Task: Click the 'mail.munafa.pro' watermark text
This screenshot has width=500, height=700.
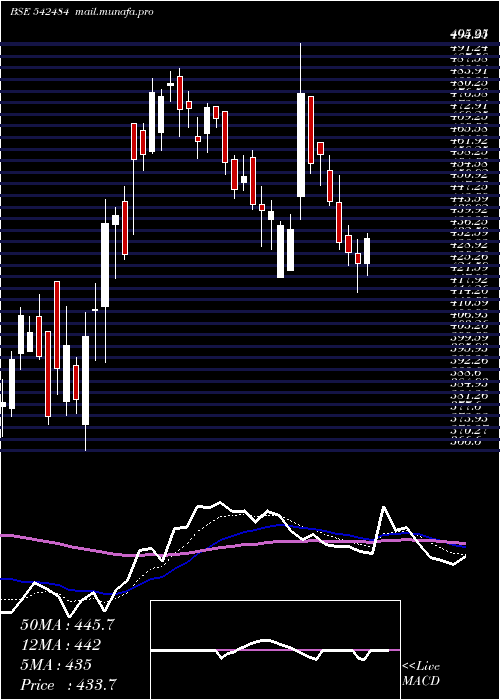Action: 113,12
